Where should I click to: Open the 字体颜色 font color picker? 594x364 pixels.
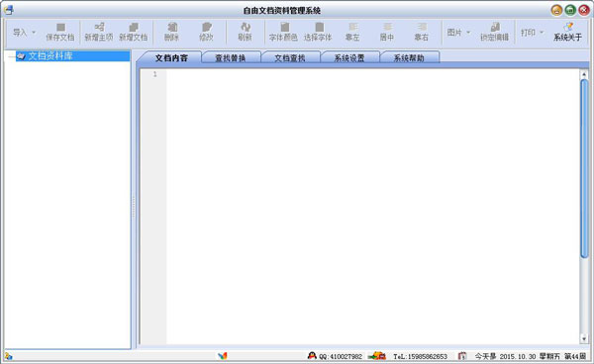point(283,33)
